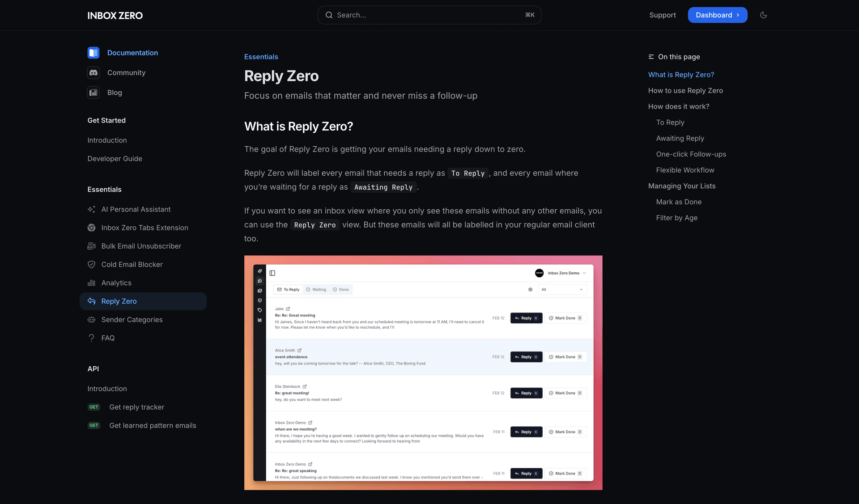Image resolution: width=859 pixels, height=504 pixels.
Task: Toggle dark mode moon icon
Action: tap(763, 15)
